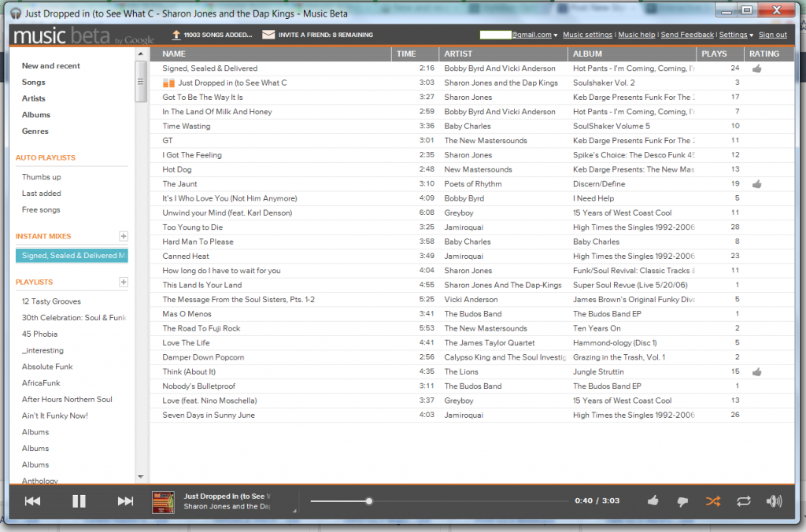Click the Send Feedback link
This screenshot has height=532, width=806.
tap(687, 35)
